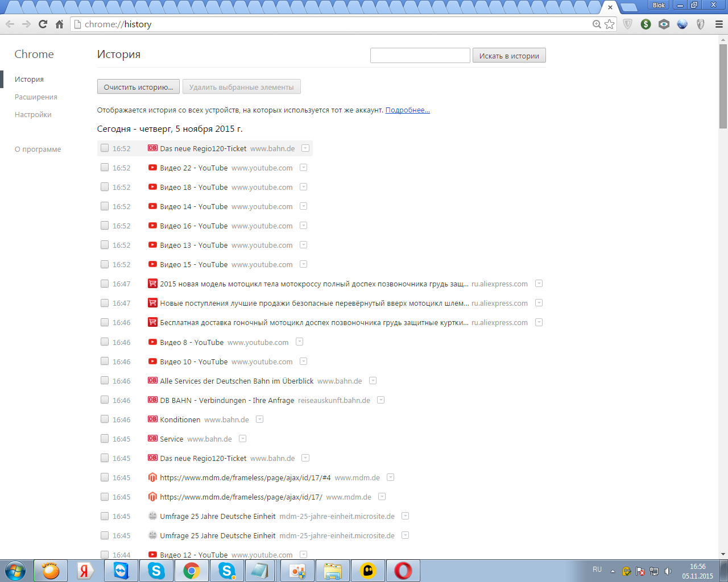
Task: Open the Chrome menu hamburger icon
Action: 719,24
